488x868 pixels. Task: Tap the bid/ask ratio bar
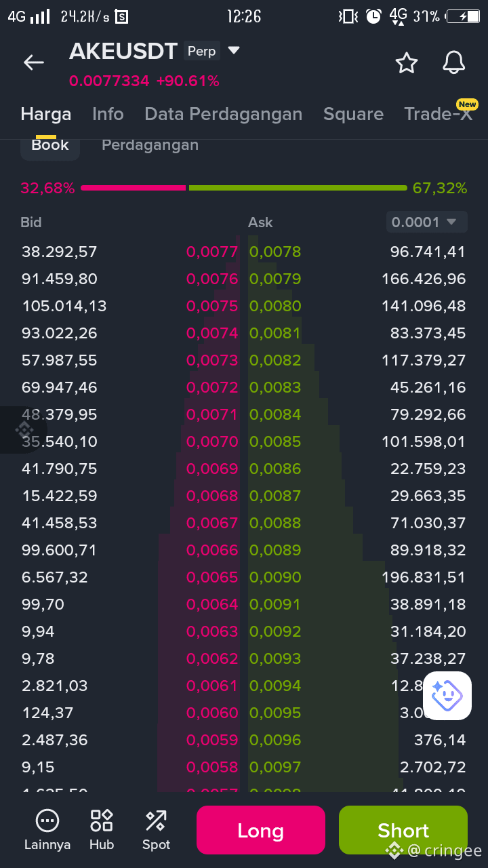(244, 188)
